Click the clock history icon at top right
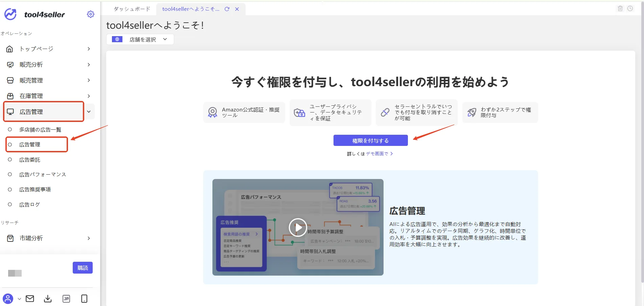 (630, 8)
